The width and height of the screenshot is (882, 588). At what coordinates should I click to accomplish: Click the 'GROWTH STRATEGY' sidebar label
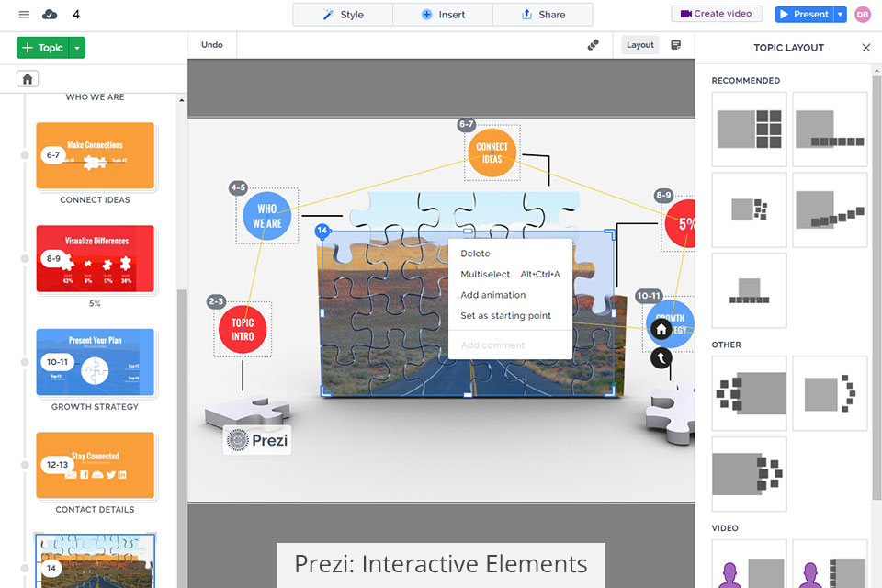[x=95, y=407]
